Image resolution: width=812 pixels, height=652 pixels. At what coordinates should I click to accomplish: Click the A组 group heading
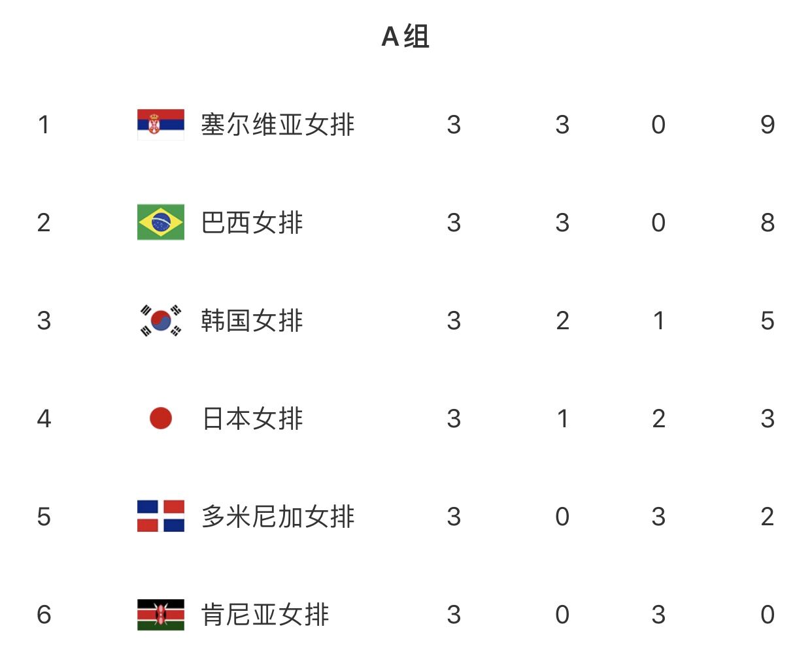pos(405,37)
